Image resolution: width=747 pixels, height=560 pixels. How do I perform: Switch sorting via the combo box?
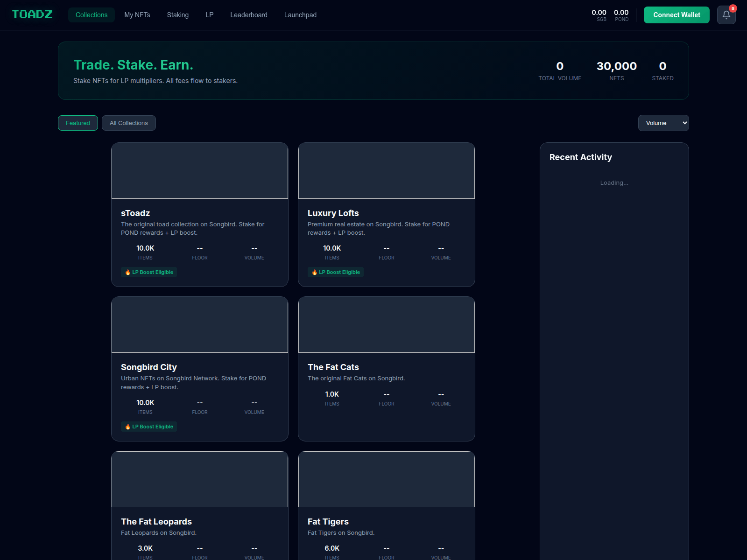tap(663, 123)
